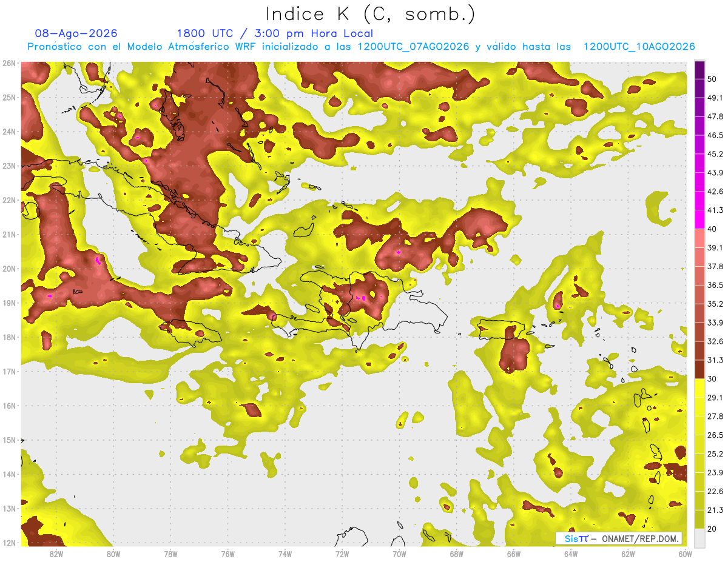Click latitude label 16N
The image size is (728, 562).
click(x=8, y=406)
